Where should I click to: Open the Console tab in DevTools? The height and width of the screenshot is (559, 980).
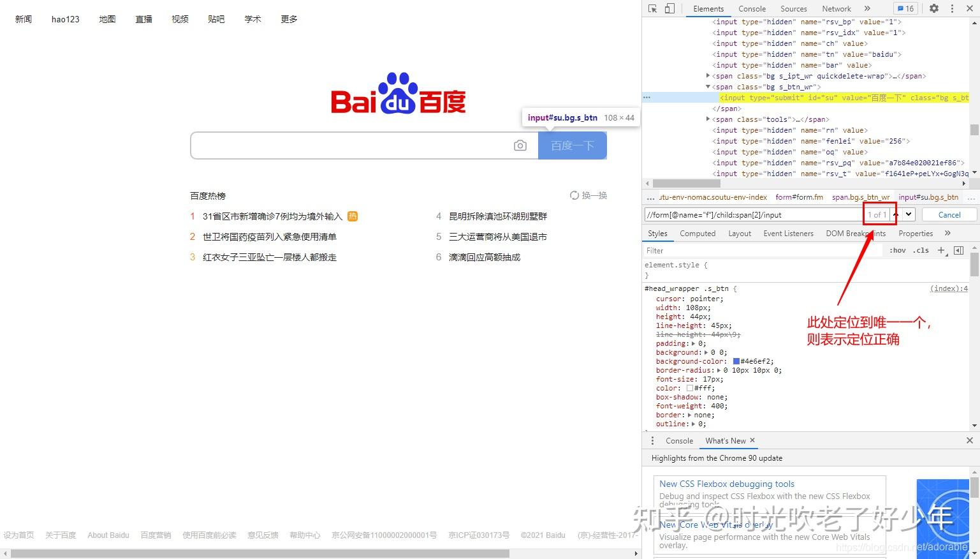coord(752,8)
